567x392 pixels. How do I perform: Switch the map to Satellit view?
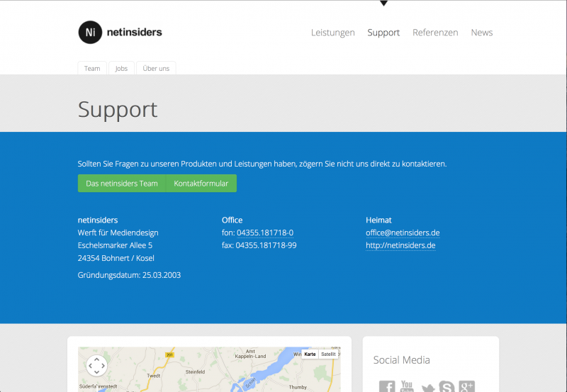pos(328,354)
